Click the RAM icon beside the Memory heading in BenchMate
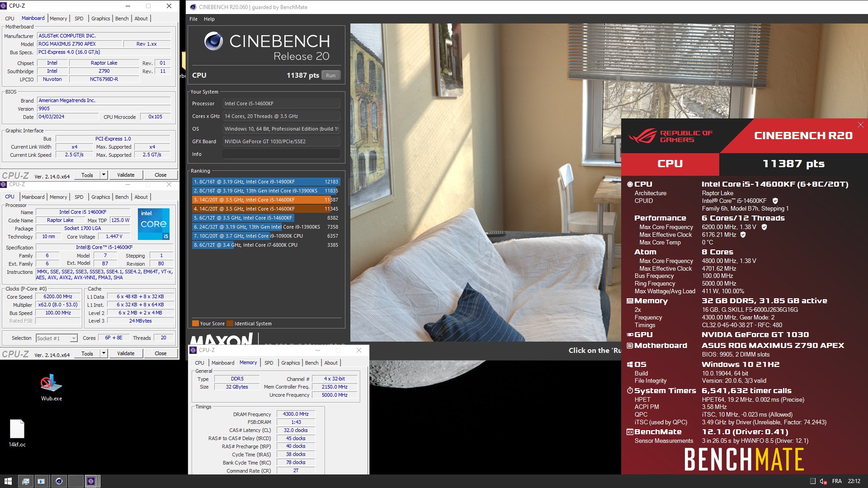This screenshot has height=488, width=868. (x=630, y=300)
